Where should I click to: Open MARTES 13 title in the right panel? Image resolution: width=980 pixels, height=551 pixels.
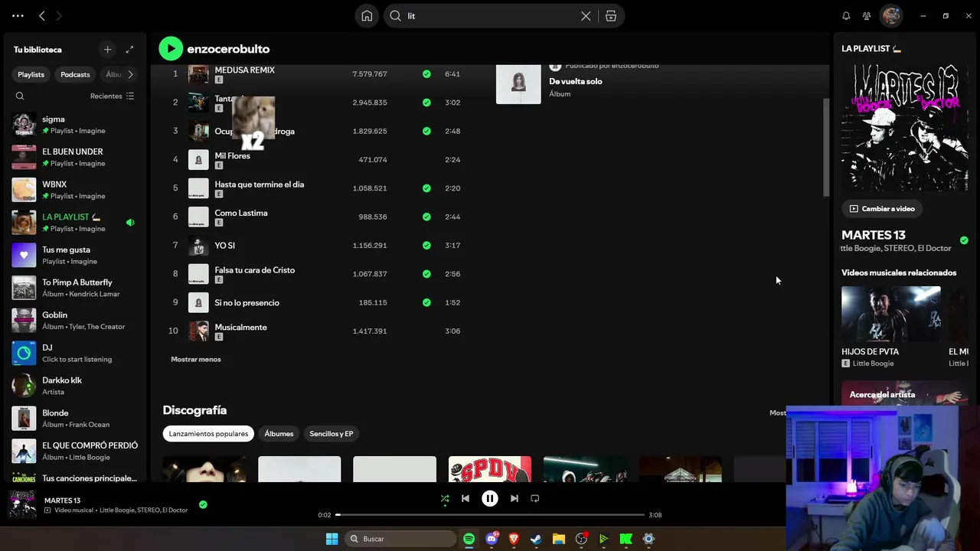click(x=874, y=235)
